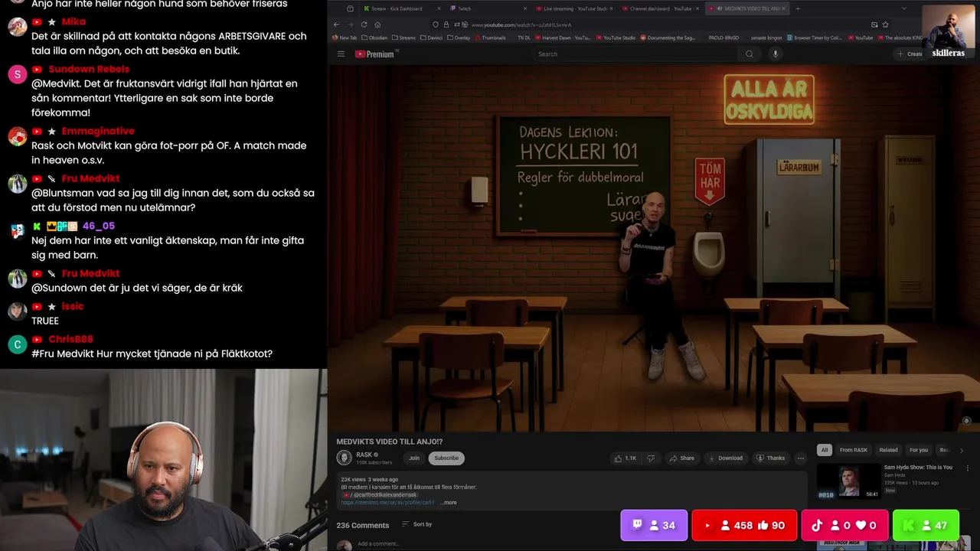980x551 pixels.
Task: Click the YouTube search magnifier button
Action: tap(750, 54)
